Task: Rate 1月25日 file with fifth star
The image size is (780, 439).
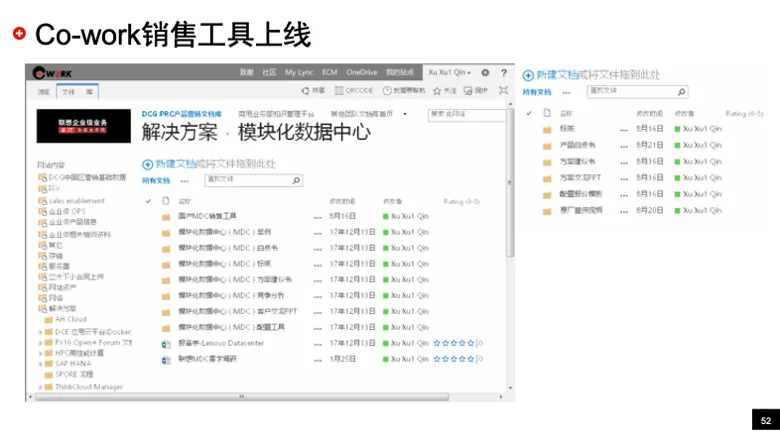Action: coord(471,359)
